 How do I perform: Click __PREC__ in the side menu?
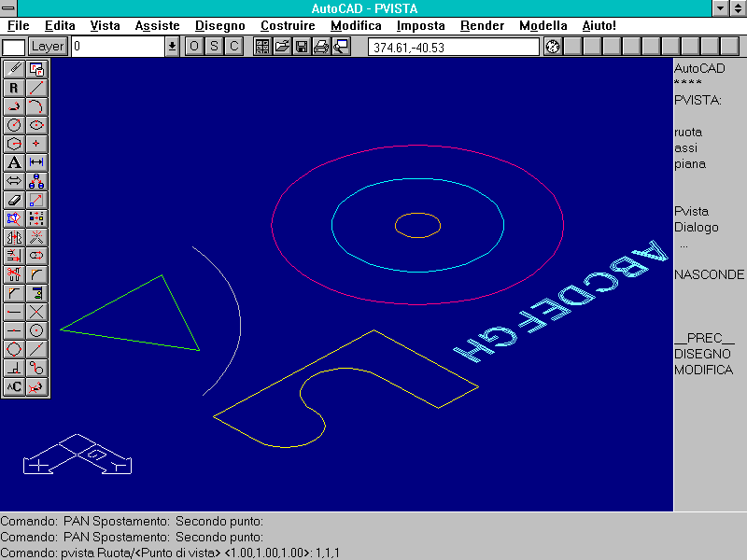click(x=705, y=338)
